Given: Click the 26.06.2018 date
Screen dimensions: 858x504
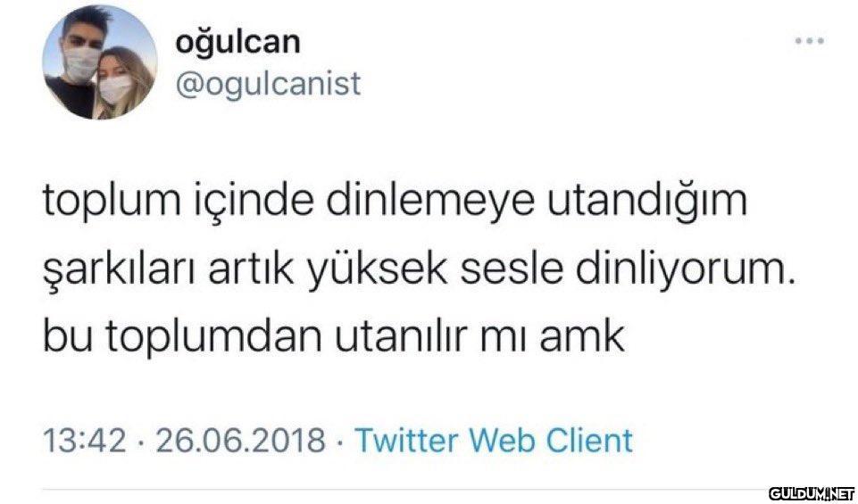Looking at the screenshot, I should tap(241, 441).
